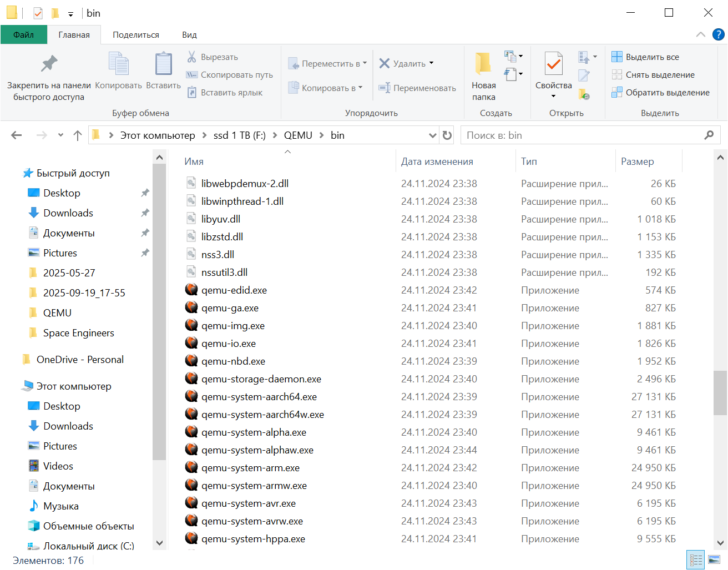Click the Help question mark icon

(x=719, y=34)
